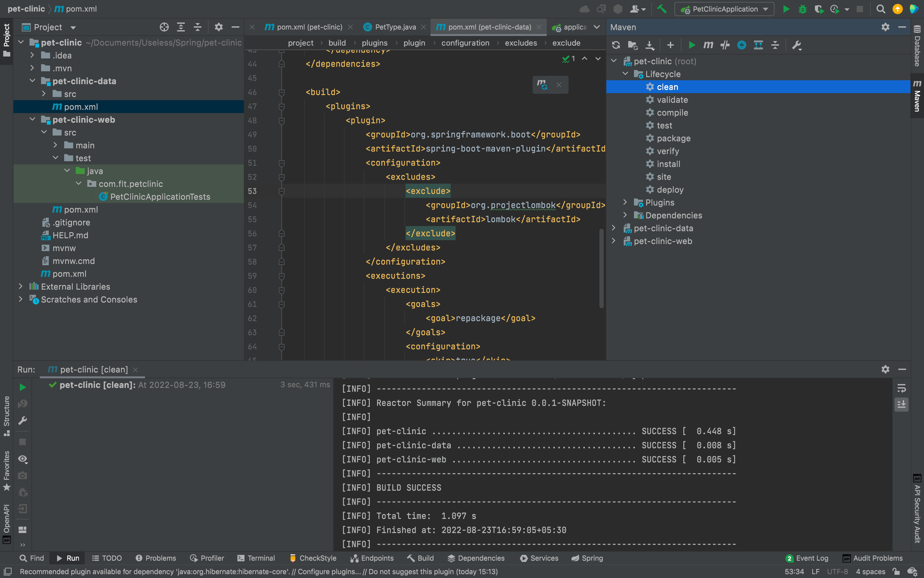Screen dimensions: 924x578
Task: Expand External Libraries node
Action: pos(21,286)
